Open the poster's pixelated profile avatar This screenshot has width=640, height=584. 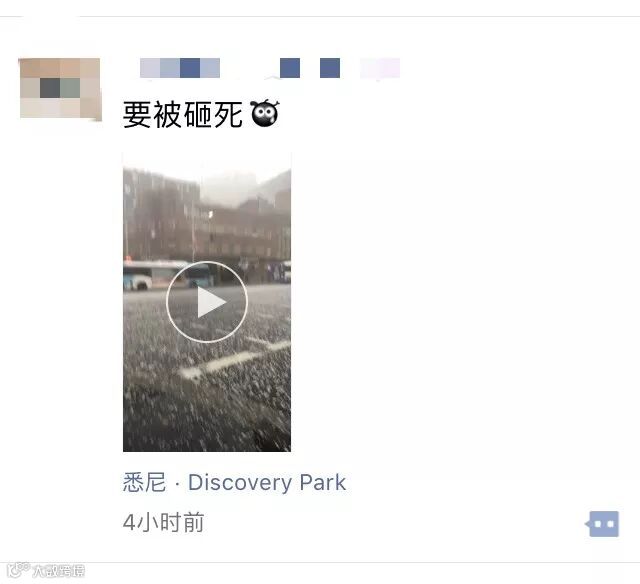click(60, 88)
